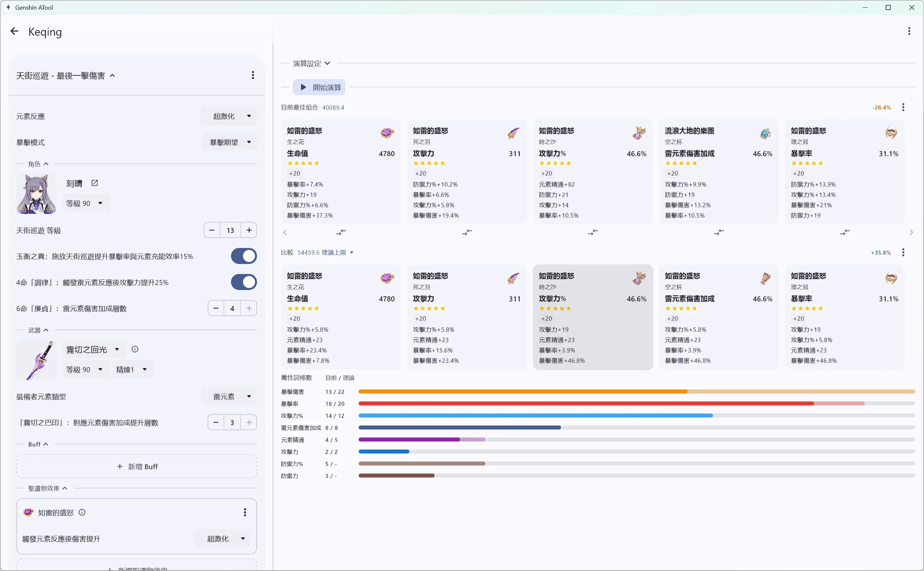Open 刻晴 character details external link icon

pyautogui.click(x=94, y=183)
